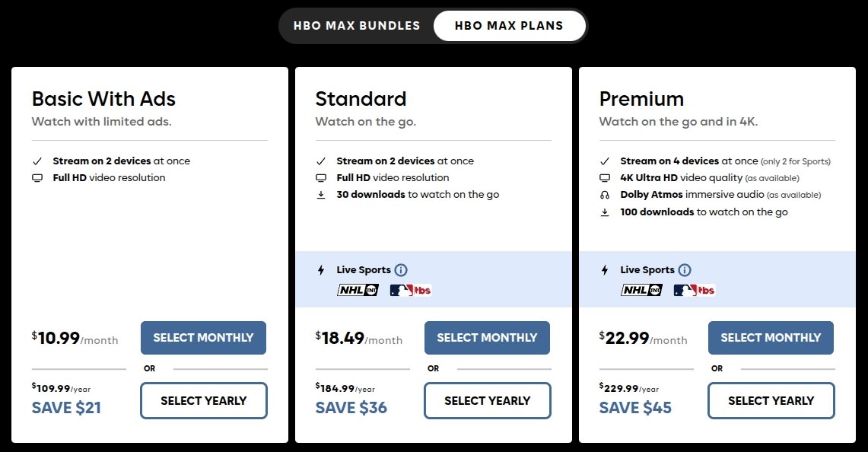868x452 pixels.
Task: Click the monitor icon next to 4K Ultra HD
Action: (605, 177)
